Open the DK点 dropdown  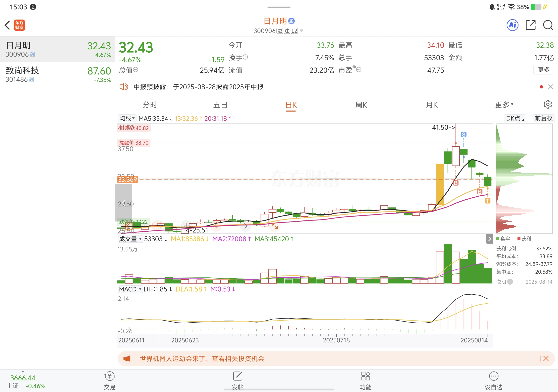pyautogui.click(x=515, y=118)
